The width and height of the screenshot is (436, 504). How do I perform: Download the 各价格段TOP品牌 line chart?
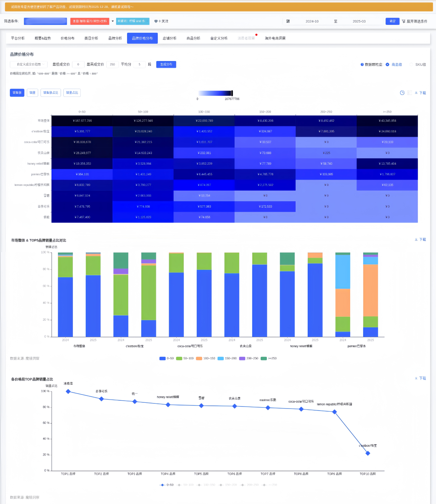point(420,378)
